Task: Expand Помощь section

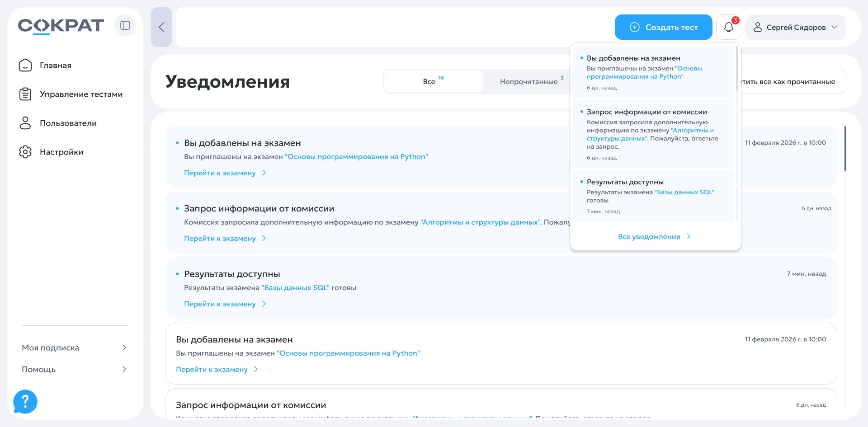Action: (75, 369)
